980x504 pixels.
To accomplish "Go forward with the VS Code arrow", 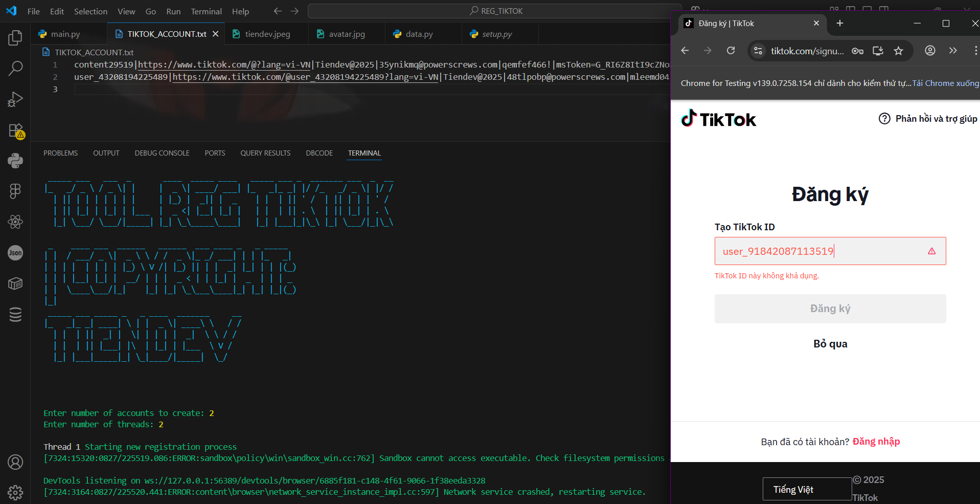I will pyautogui.click(x=294, y=11).
